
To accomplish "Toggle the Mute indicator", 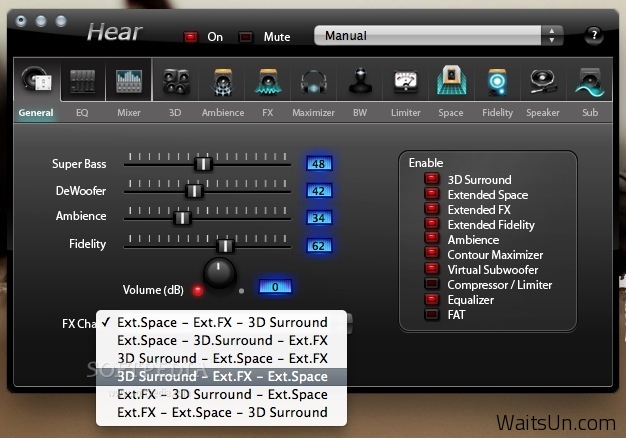I will pyautogui.click(x=245, y=37).
